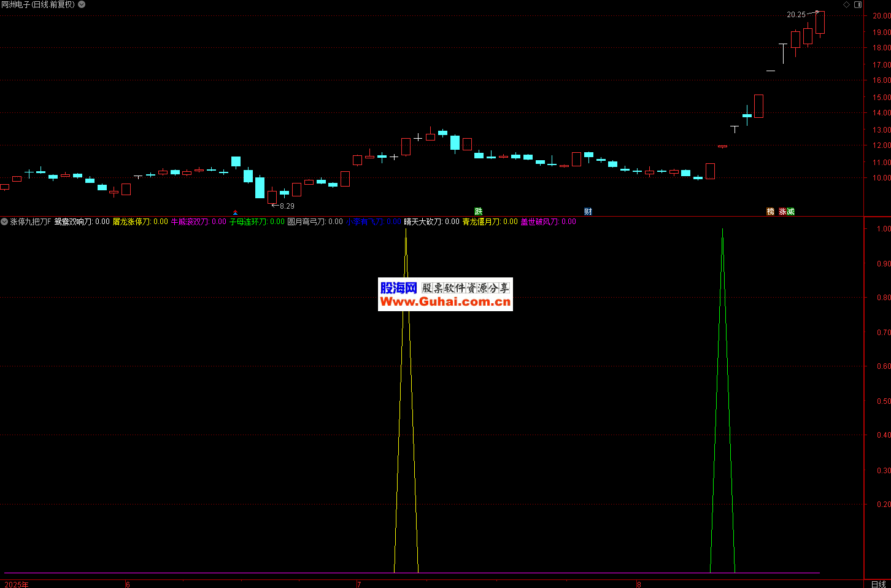Expand the 涨停九把刀 indicator menu arrow
The image size is (891, 588).
4,222
